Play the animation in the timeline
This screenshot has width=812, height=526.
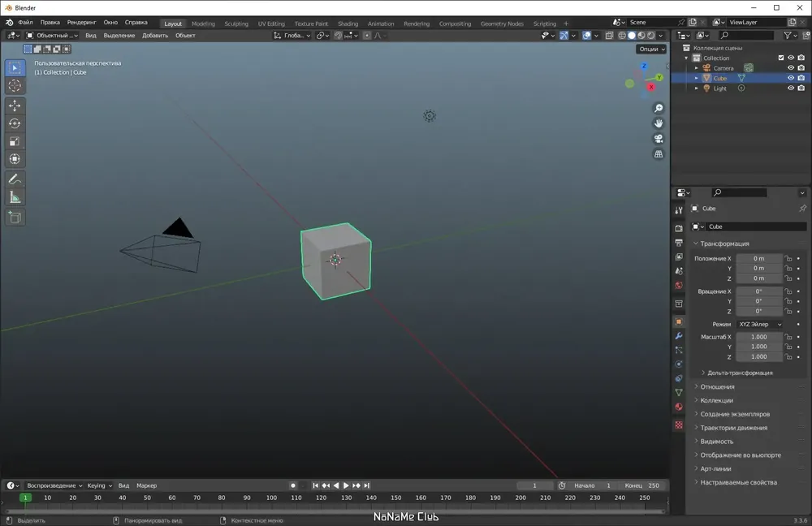coord(346,485)
